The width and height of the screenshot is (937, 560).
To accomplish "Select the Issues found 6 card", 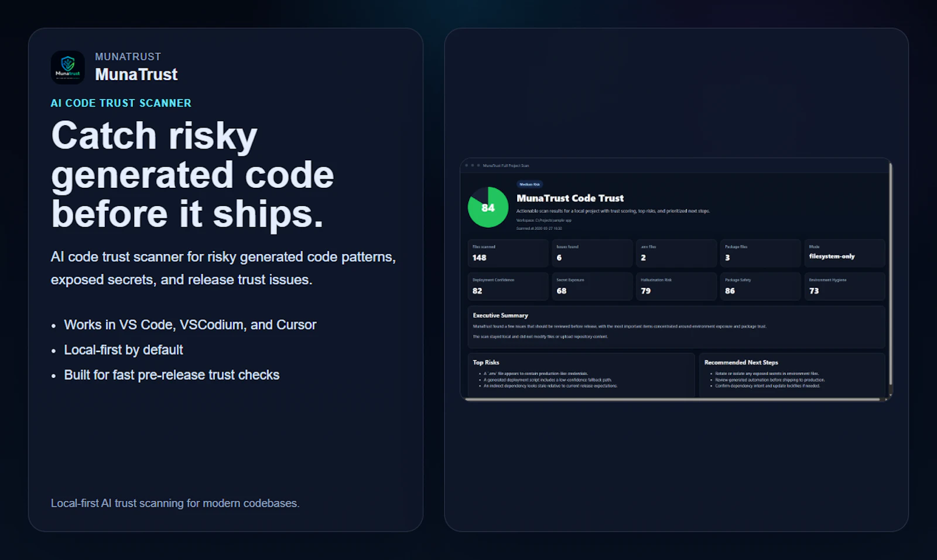I will [592, 253].
